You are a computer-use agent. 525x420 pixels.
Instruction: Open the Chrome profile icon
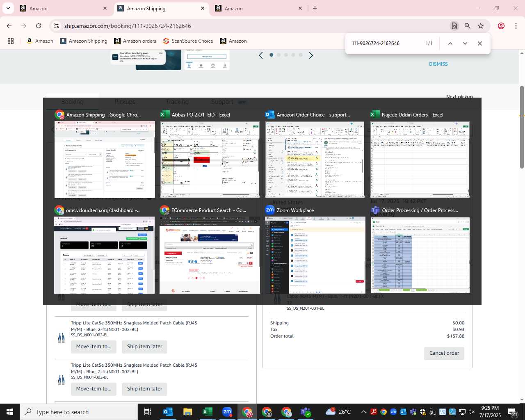point(501,26)
